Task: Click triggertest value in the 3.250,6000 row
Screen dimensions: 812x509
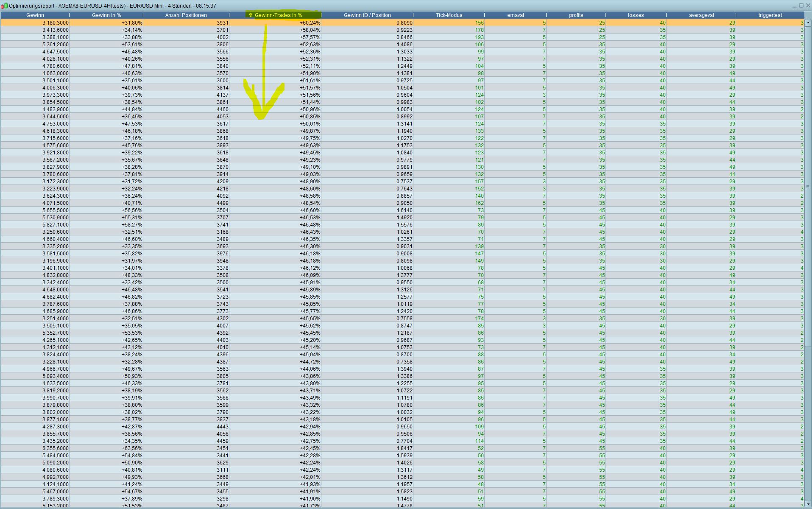Action: coord(770,232)
